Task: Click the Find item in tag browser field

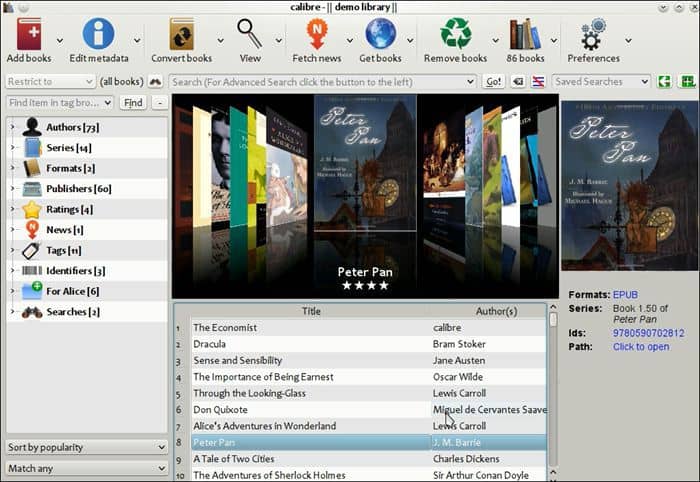Action: click(x=59, y=103)
